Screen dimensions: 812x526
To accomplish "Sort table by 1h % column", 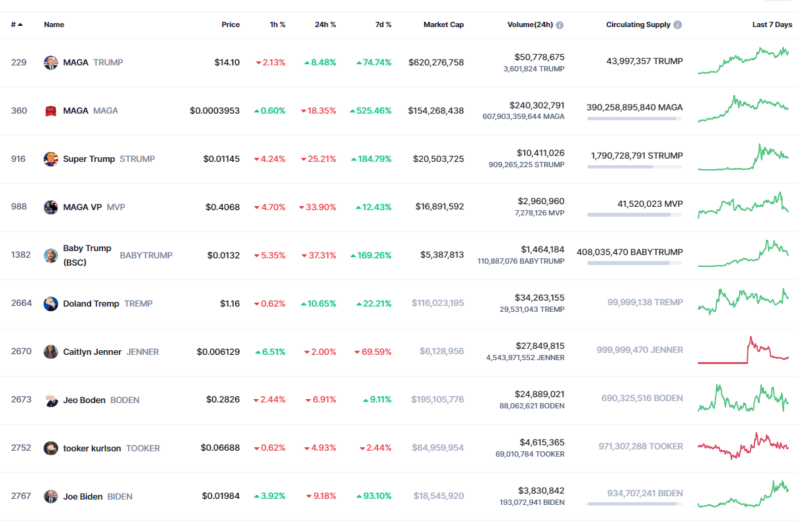I will tap(277, 25).
